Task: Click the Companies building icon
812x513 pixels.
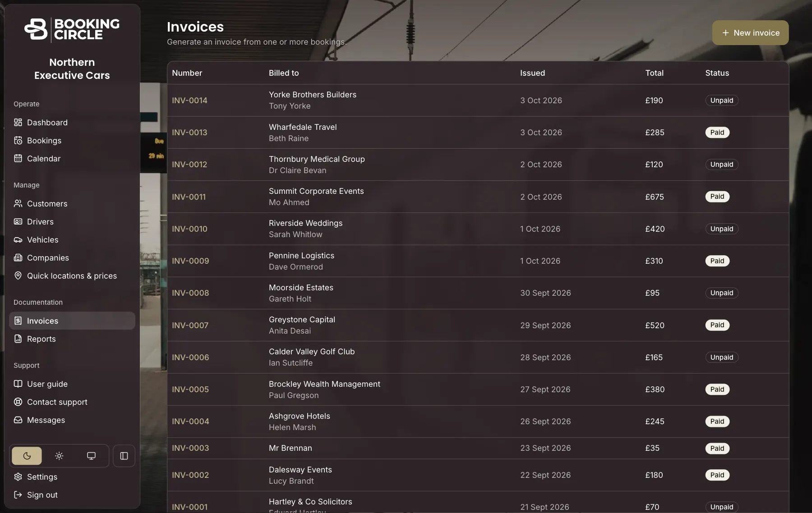Action: pos(18,257)
